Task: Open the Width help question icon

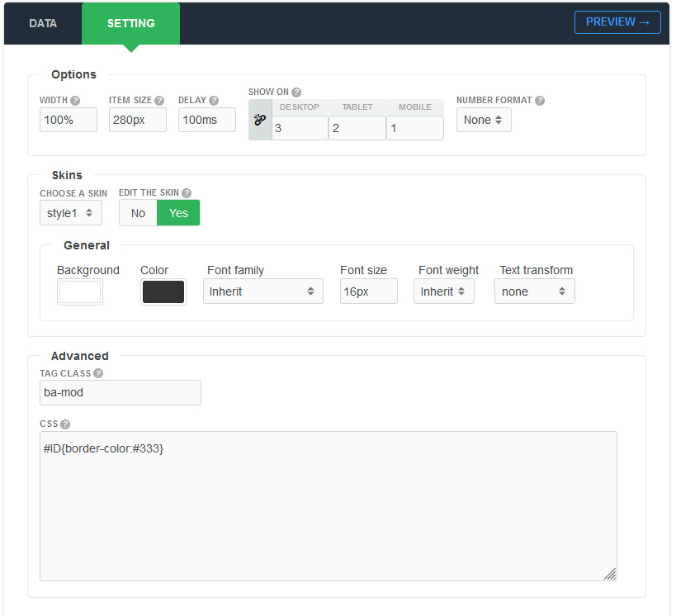Action: tap(75, 101)
